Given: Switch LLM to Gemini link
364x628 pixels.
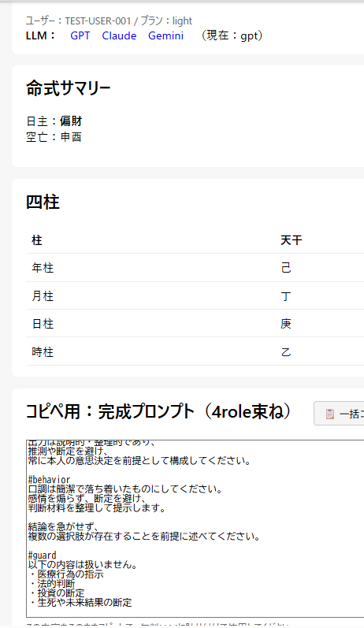Looking at the screenshot, I should (x=165, y=35).
